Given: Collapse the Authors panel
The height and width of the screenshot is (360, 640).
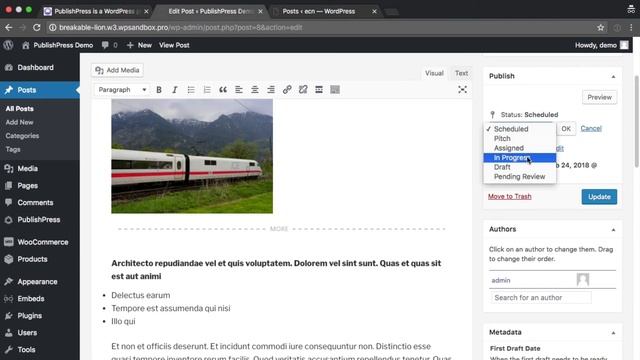Looking at the screenshot, I should [613, 229].
